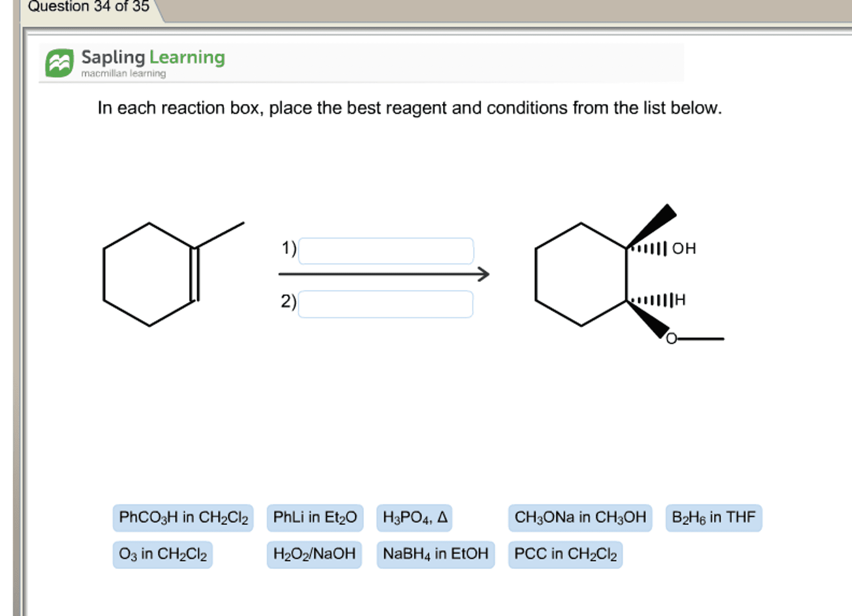Click the OH label on the product
This screenshot has width=852, height=616.
[x=684, y=248]
